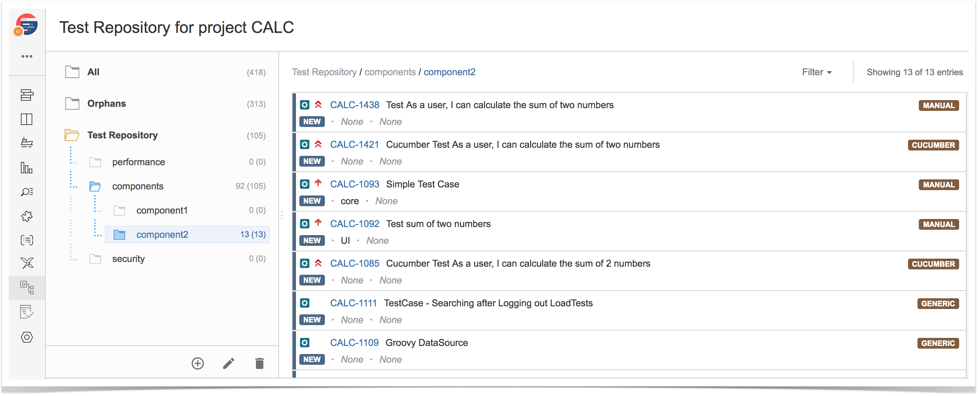Open the add-ons puzzle piece sidebar icon
Viewport: 980px width, 396px height.
(27, 216)
